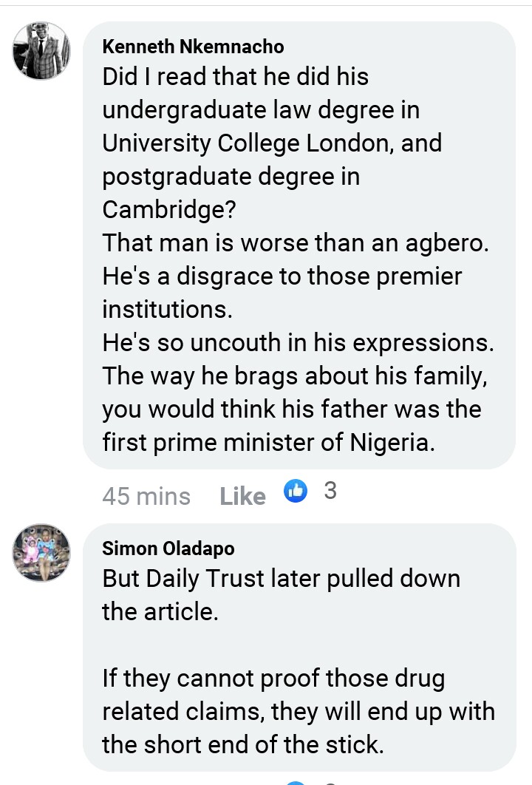
Task: Click the blue thumbs-up reaction icon
Action: (x=296, y=490)
